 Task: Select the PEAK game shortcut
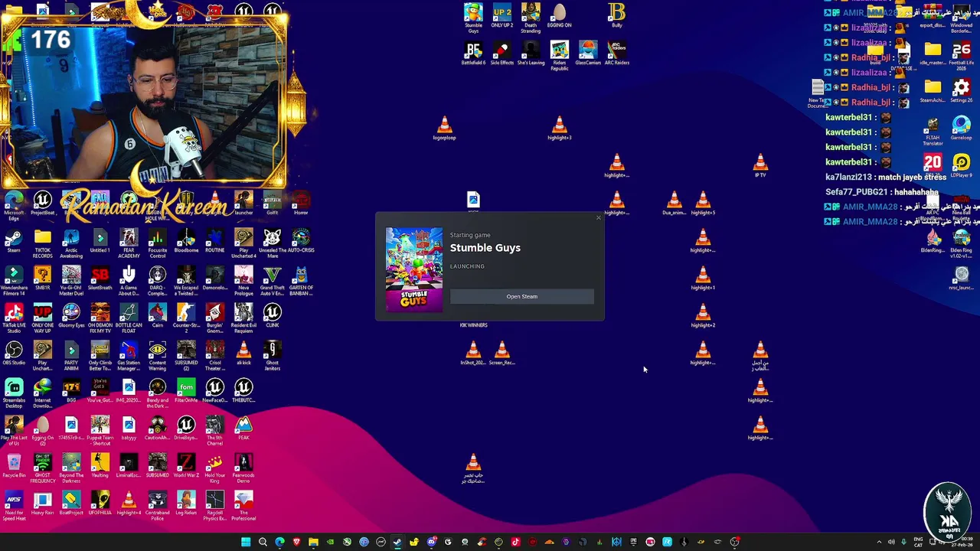click(x=243, y=428)
